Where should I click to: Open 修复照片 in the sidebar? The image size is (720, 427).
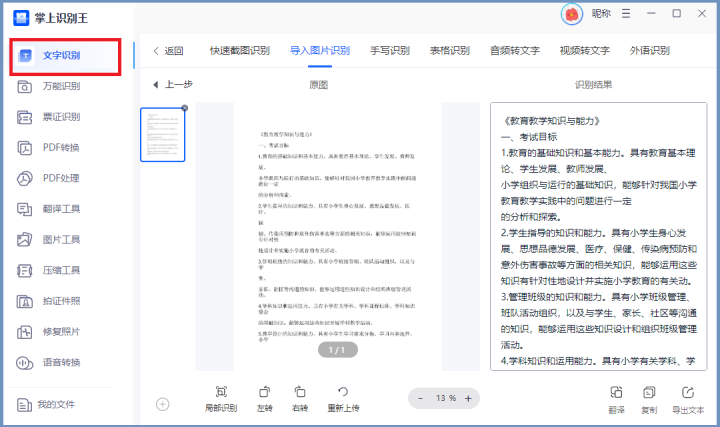49,331
